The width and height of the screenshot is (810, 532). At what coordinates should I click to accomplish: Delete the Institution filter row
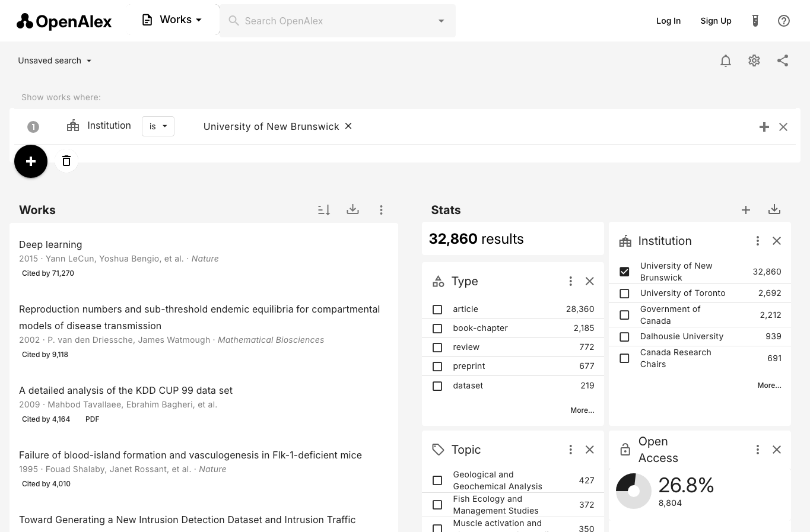pos(783,127)
